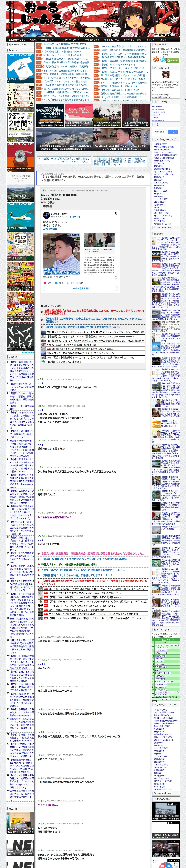Click the blue Twitter bird icon

163,60
